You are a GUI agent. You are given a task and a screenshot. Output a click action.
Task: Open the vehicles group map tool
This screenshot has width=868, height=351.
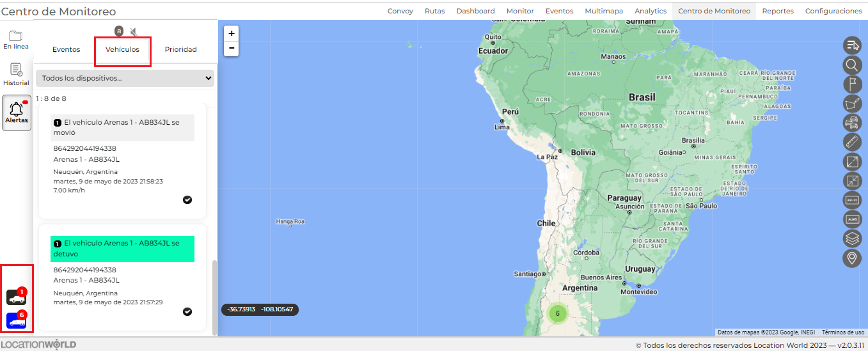point(852,122)
